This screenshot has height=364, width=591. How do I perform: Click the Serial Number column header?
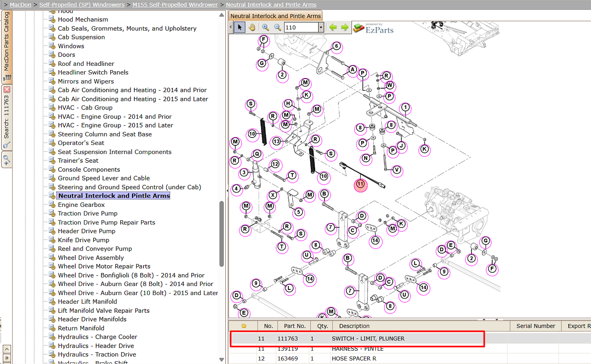pos(536,326)
